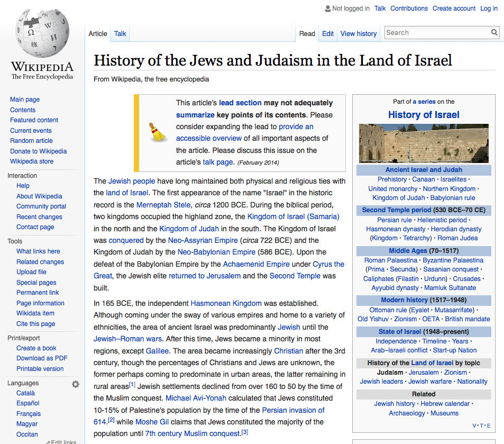
Task: Click the 'e' edit link on the infobox
Action: click(488, 425)
